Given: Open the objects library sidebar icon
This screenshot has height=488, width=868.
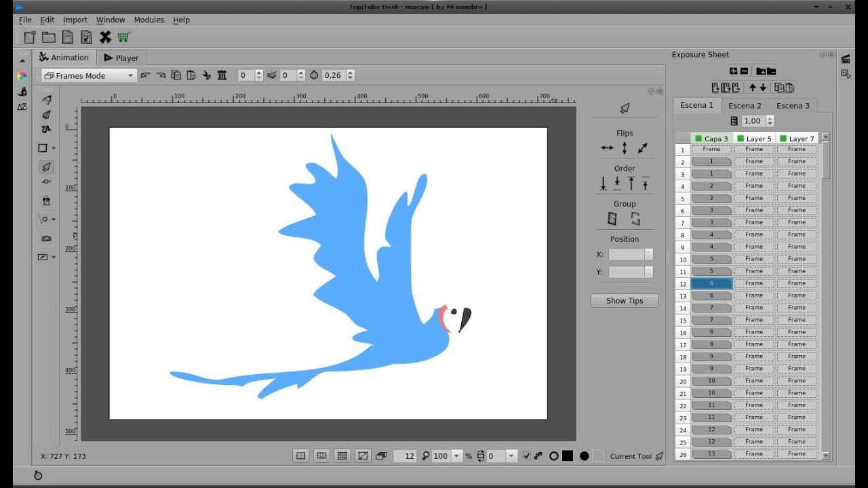Looking at the screenshot, I should 22,107.
